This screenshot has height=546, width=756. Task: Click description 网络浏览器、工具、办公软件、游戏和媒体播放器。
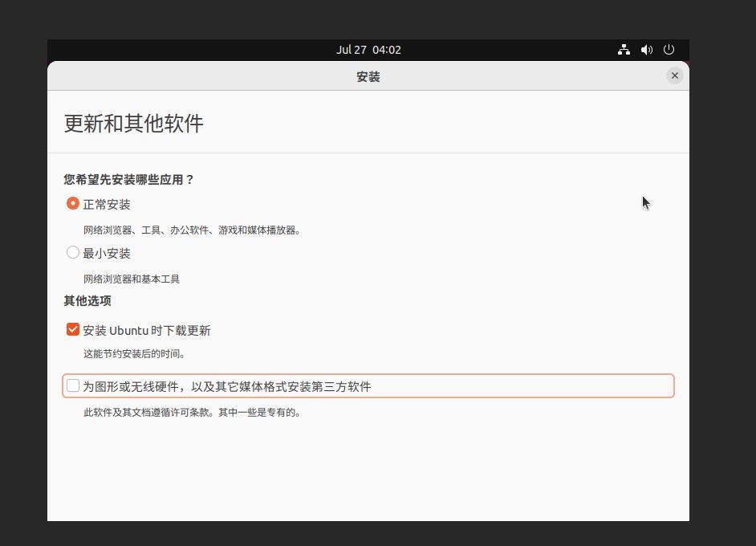(x=193, y=230)
